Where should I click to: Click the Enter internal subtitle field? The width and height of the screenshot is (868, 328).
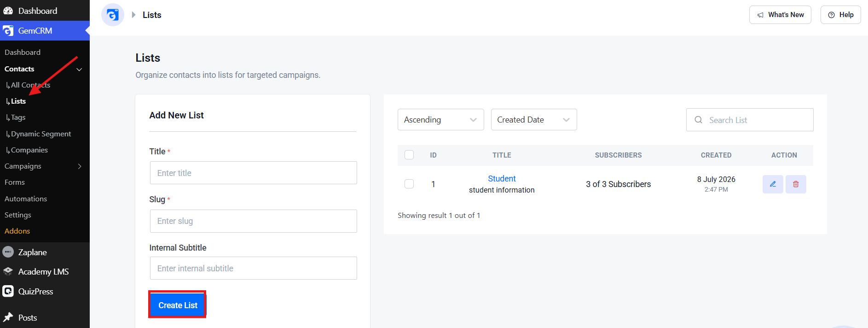click(253, 268)
